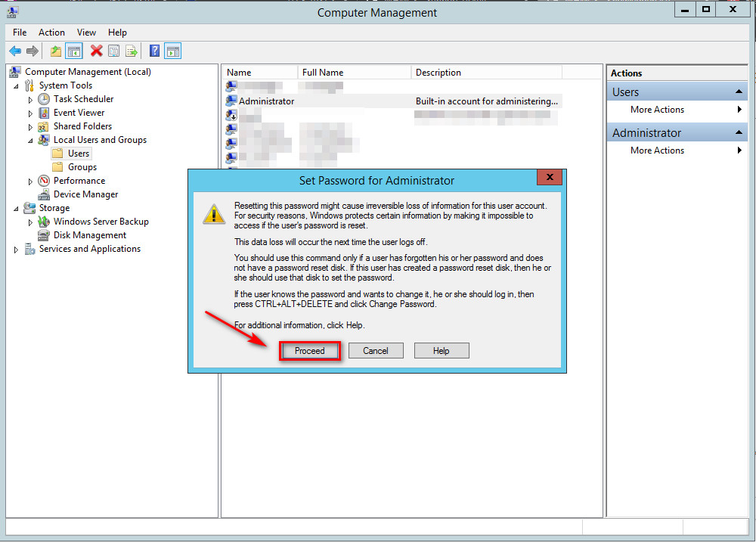
Task: Collapse the System Tools tree node
Action: [16, 86]
